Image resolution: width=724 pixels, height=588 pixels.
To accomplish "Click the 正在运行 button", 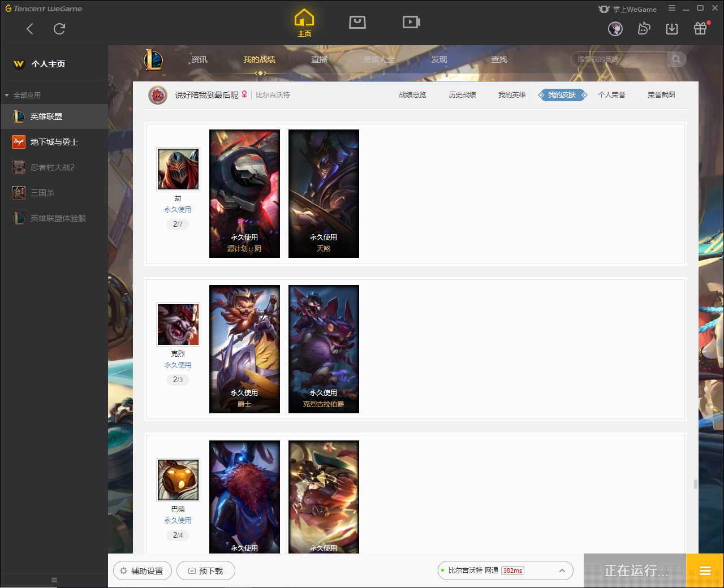I will pos(635,570).
